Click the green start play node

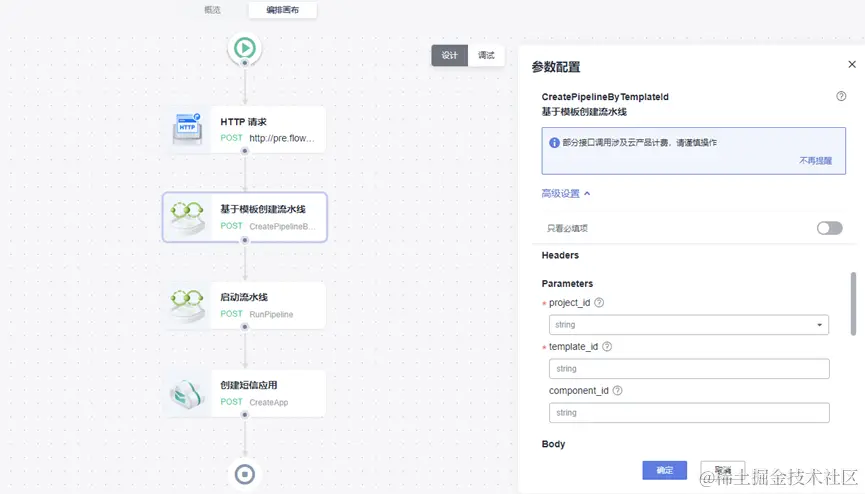coord(244,48)
